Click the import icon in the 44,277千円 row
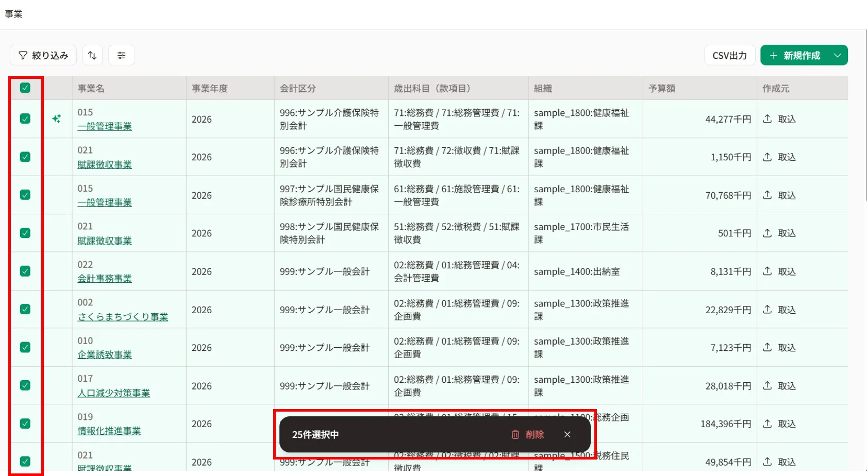868x476 pixels. click(x=767, y=119)
